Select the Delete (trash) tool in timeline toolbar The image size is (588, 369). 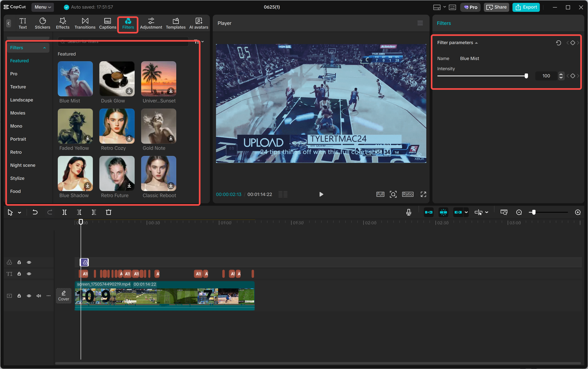click(x=109, y=212)
